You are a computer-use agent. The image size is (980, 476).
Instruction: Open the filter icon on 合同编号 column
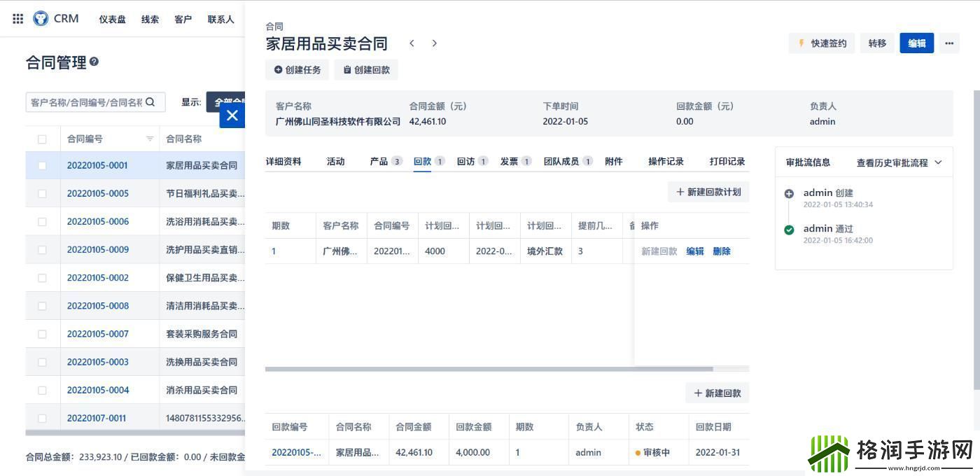(149, 139)
